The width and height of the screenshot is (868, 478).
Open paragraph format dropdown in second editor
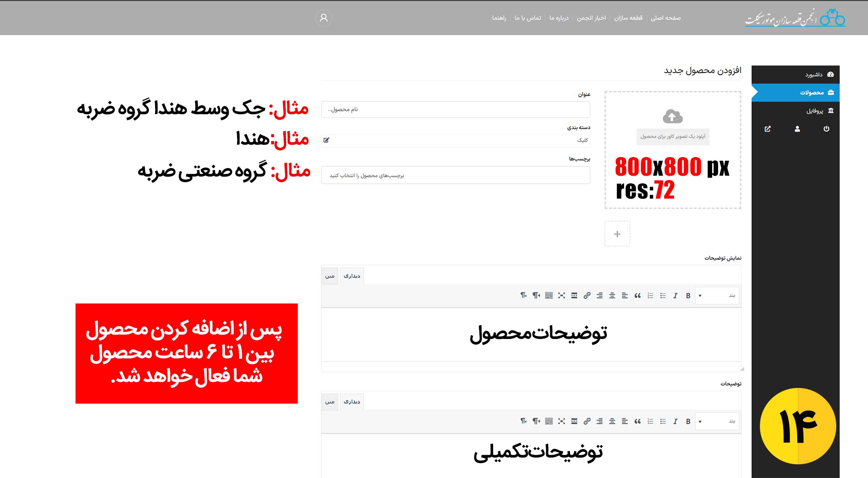[x=717, y=422]
